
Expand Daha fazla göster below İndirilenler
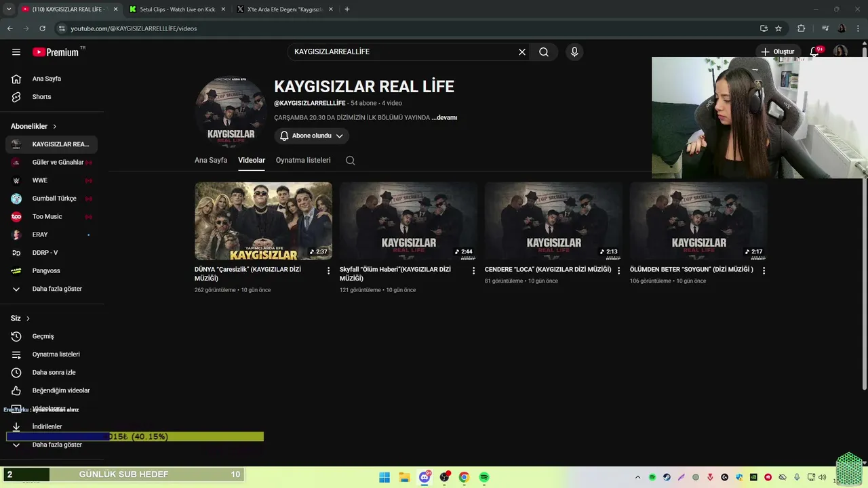52,445
